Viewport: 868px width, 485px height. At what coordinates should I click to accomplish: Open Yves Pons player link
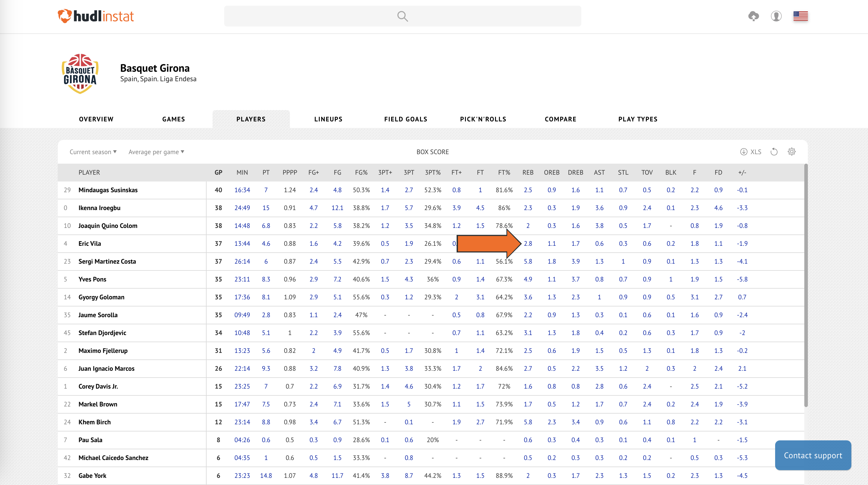92,279
